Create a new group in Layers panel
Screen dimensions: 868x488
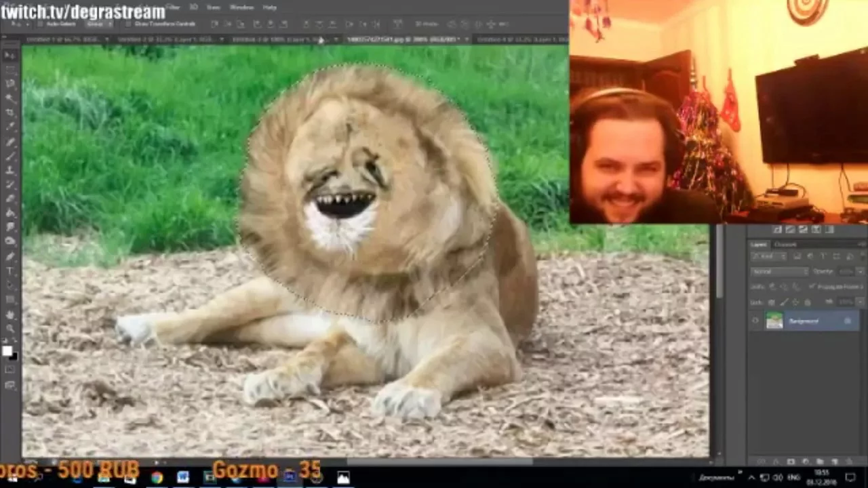pos(819,462)
